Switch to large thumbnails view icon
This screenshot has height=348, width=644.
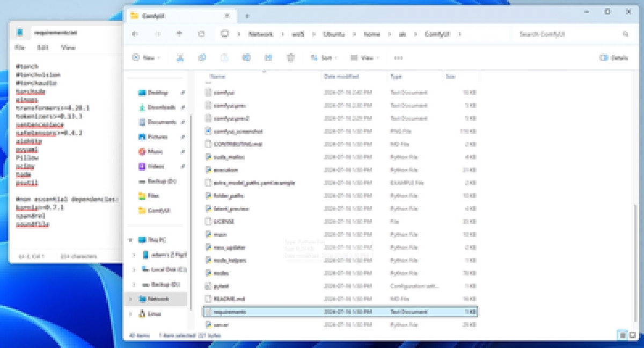[x=632, y=335]
